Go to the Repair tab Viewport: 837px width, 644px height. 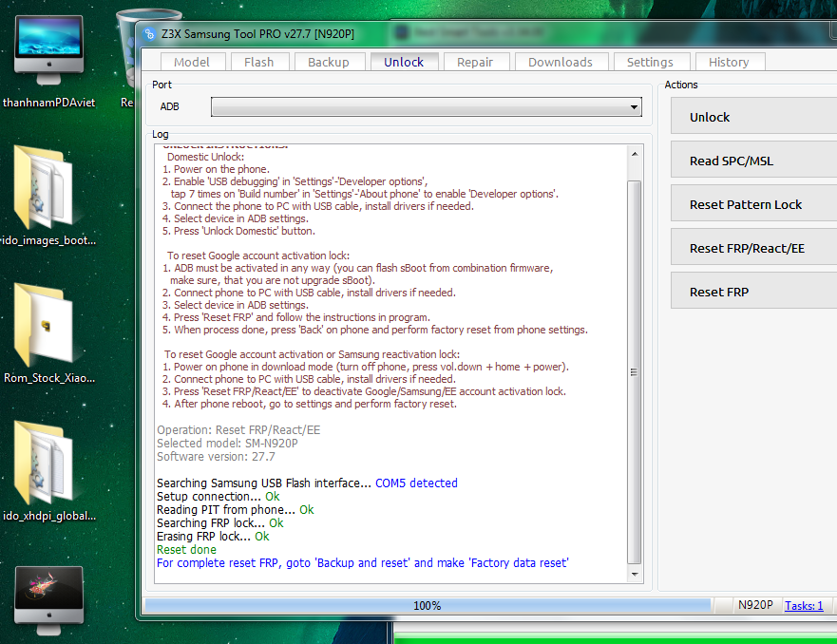tap(476, 62)
